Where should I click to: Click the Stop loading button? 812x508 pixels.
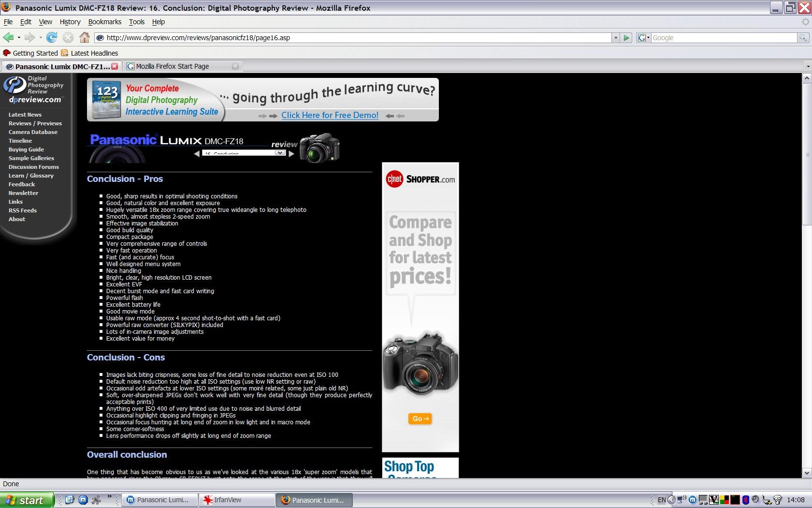coord(68,37)
